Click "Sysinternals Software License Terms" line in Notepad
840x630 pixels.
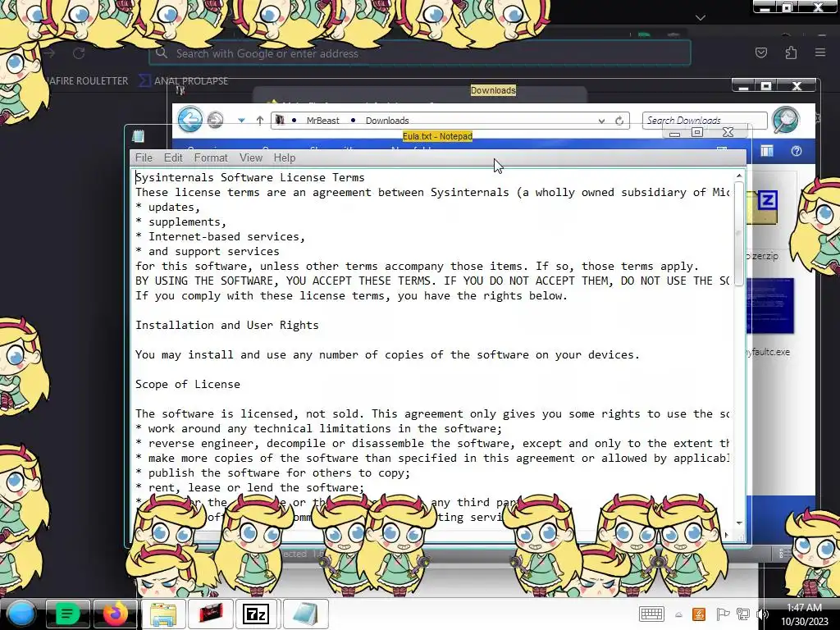249,177
